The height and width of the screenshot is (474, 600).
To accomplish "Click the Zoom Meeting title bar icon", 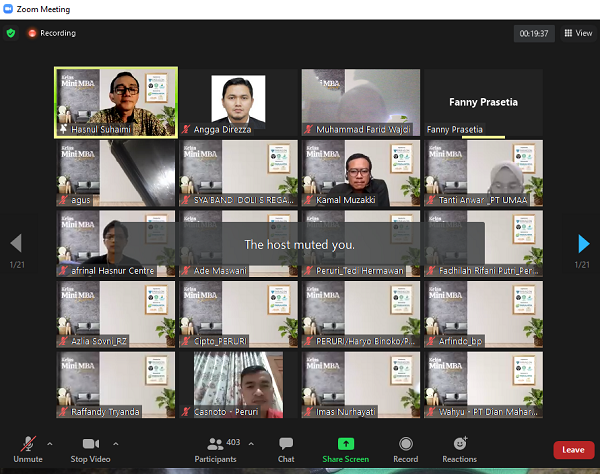I will [x=8, y=9].
